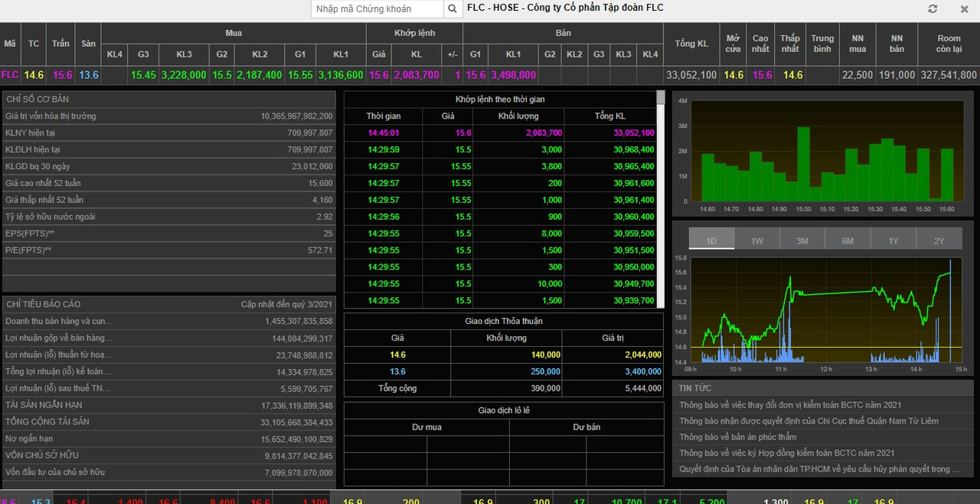Focus the stock code search input
Image resolution: width=980 pixels, height=504 pixels.
pos(377,8)
